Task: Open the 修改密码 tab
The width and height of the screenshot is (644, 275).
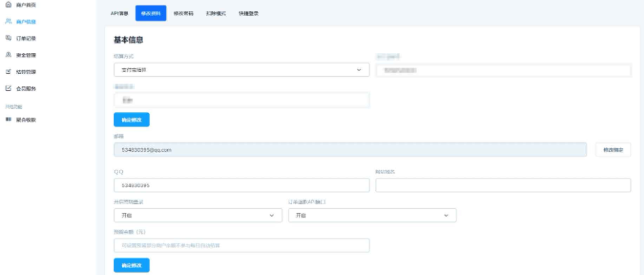Action: [183, 13]
